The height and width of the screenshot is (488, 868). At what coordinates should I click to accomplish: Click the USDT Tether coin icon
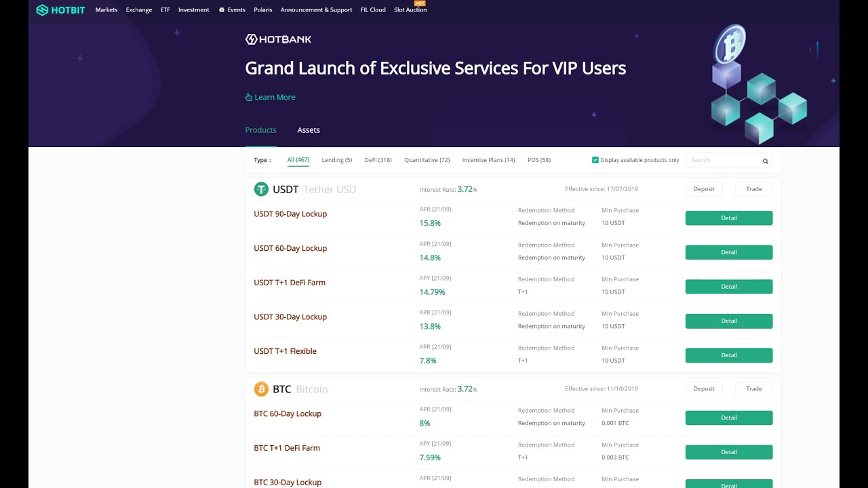tap(261, 189)
